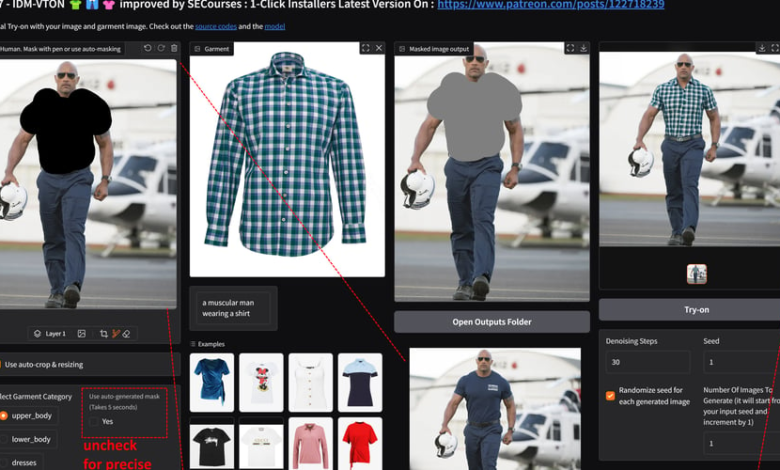Click the "Use auto-generated mask" label text

pyautogui.click(x=124, y=396)
